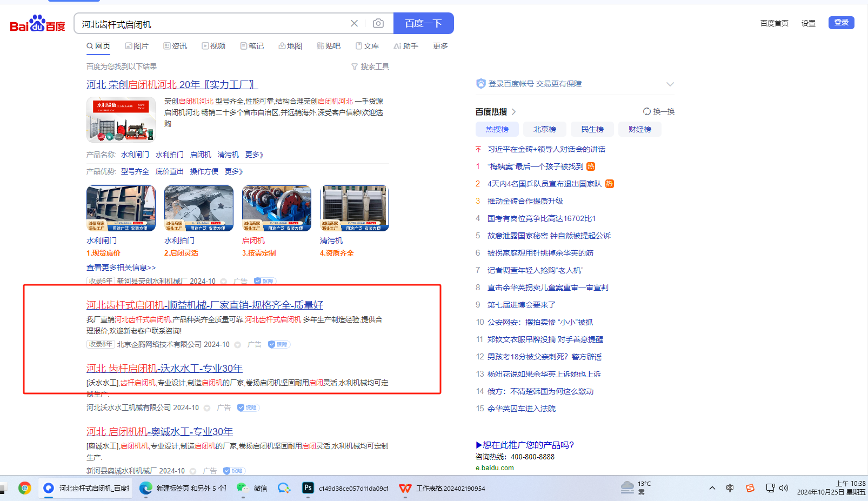Click the 登录 button
Image resolution: width=868 pixels, height=501 pixels.
pyautogui.click(x=841, y=23)
